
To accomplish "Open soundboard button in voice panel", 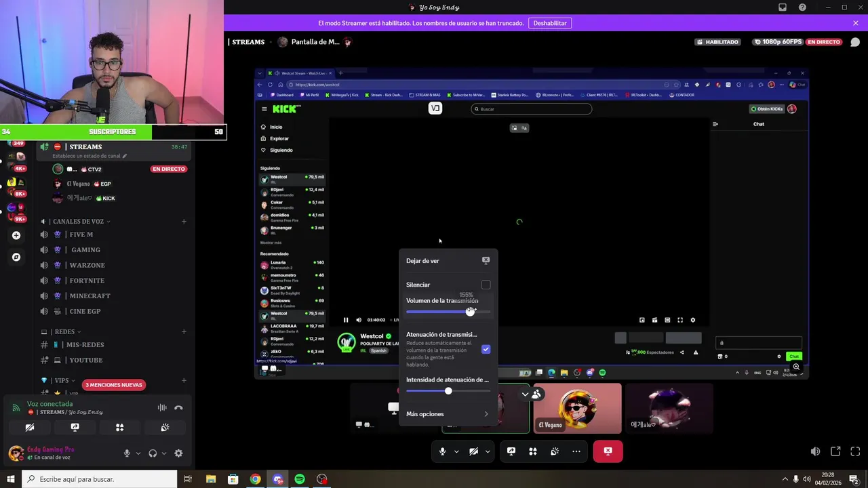I will point(165,428).
